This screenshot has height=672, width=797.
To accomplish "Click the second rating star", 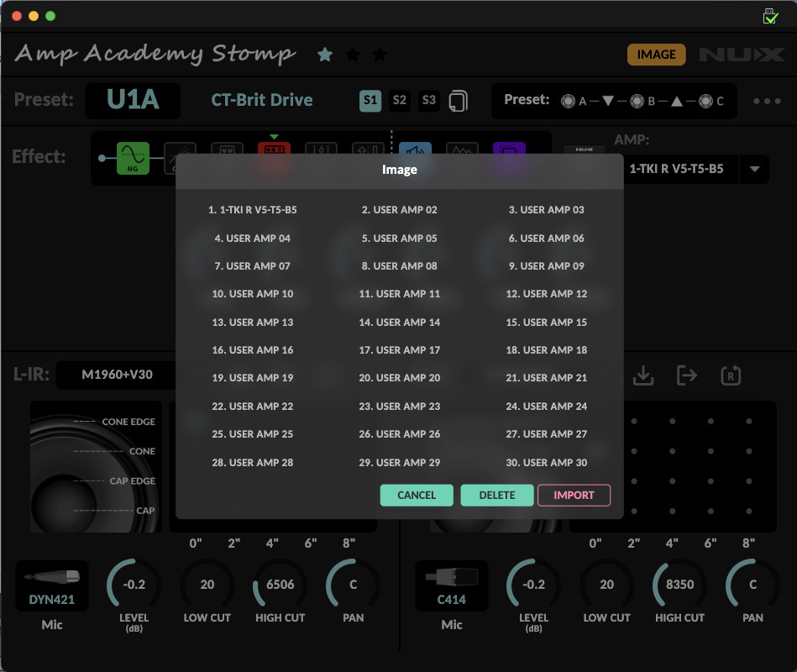I will [352, 54].
